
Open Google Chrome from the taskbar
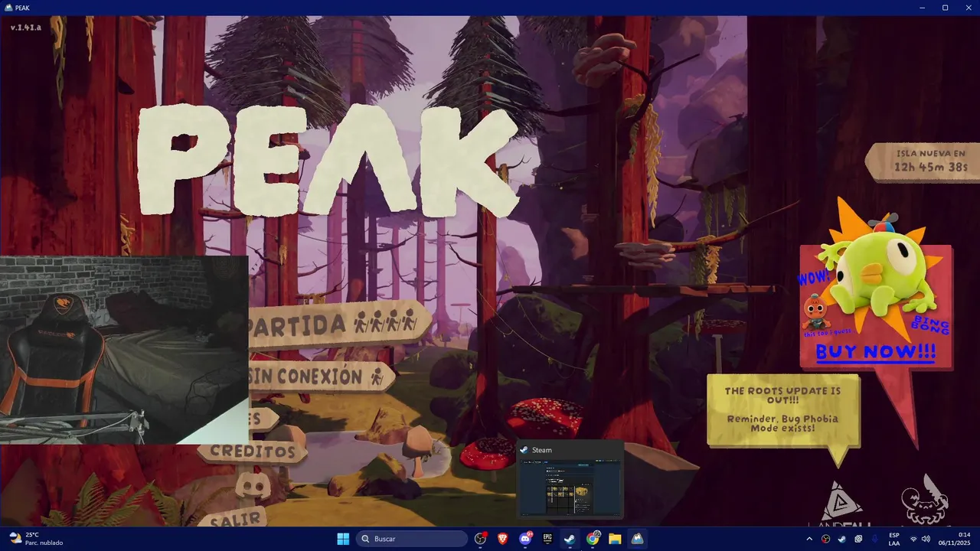tap(593, 539)
